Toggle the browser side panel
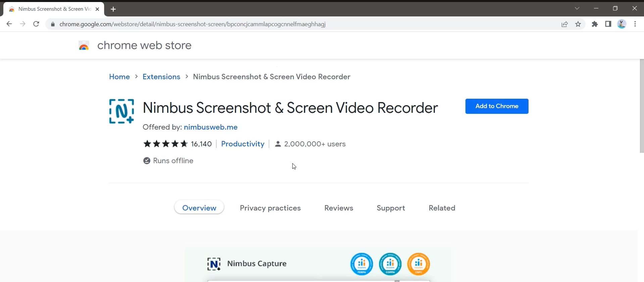Image resolution: width=644 pixels, height=282 pixels. 608,24
